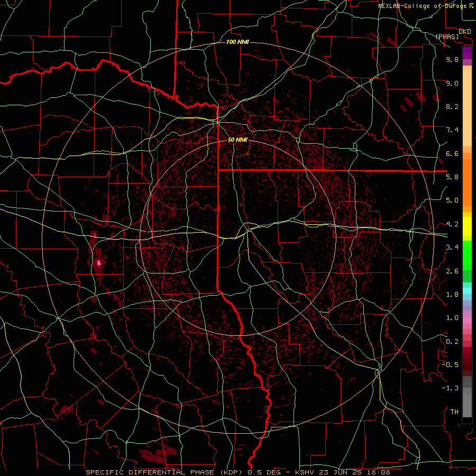476x476 pixels.
Task: Click the -0.5 value on the color scale
Action: (x=450, y=365)
